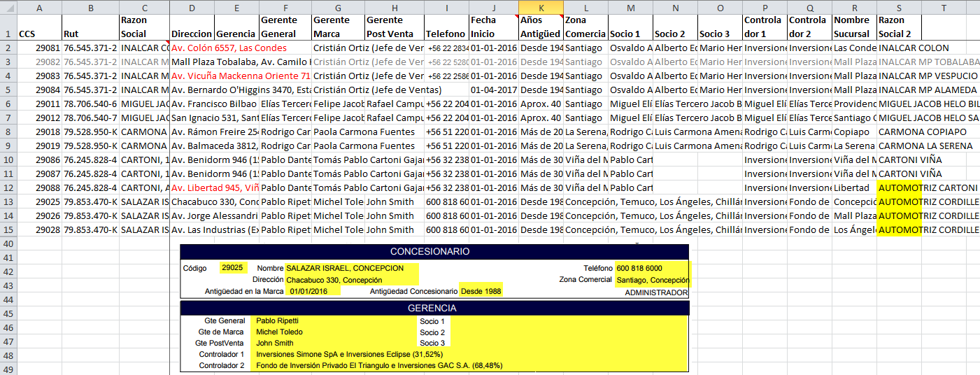This screenshot has height=375, width=980.
Task: Select the Razon Social 2 header cell
Action: click(899, 27)
